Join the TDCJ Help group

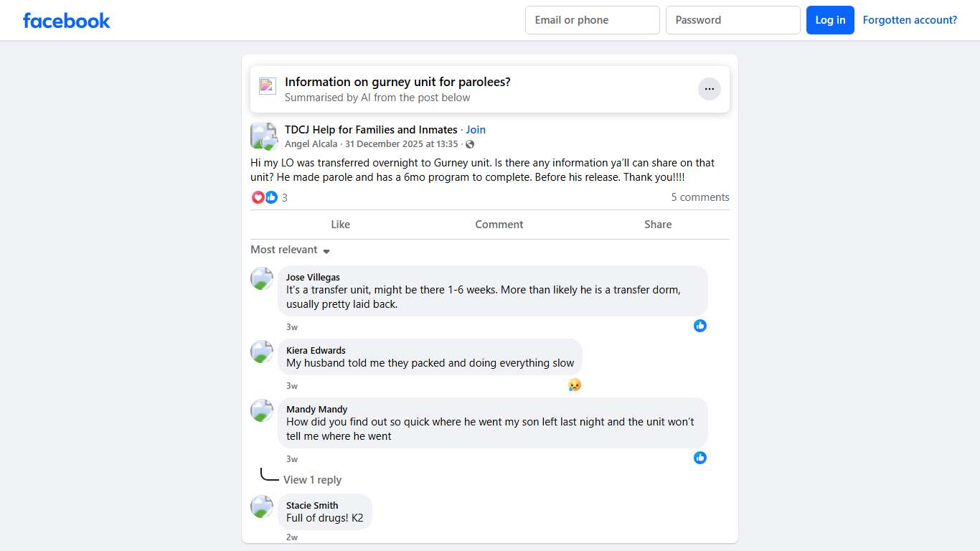476,130
